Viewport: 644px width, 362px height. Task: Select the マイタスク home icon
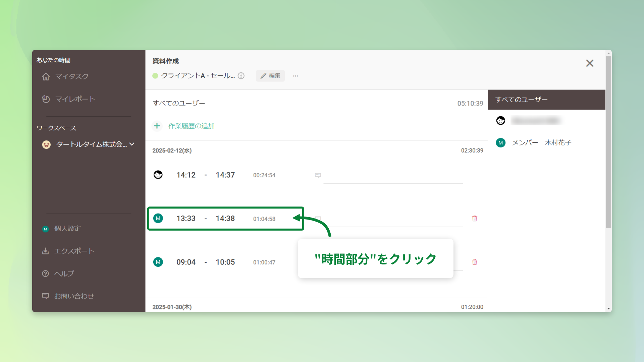click(46, 76)
